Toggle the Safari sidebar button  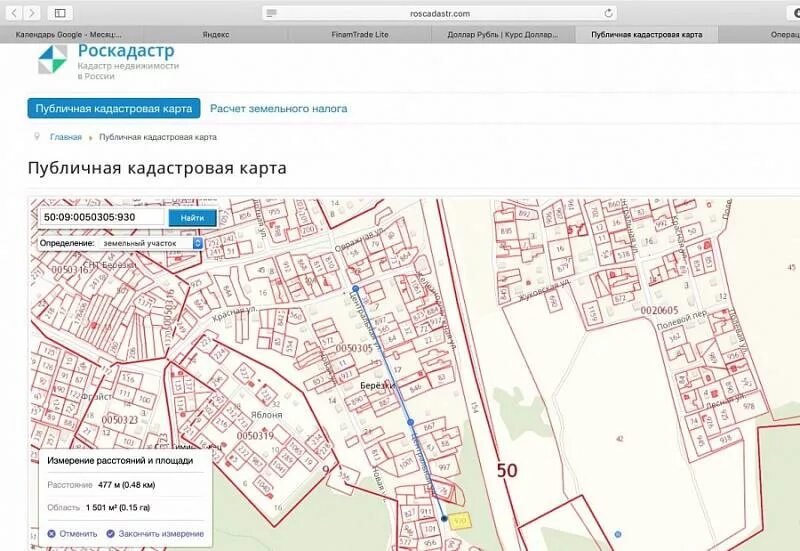pyautogui.click(x=60, y=13)
